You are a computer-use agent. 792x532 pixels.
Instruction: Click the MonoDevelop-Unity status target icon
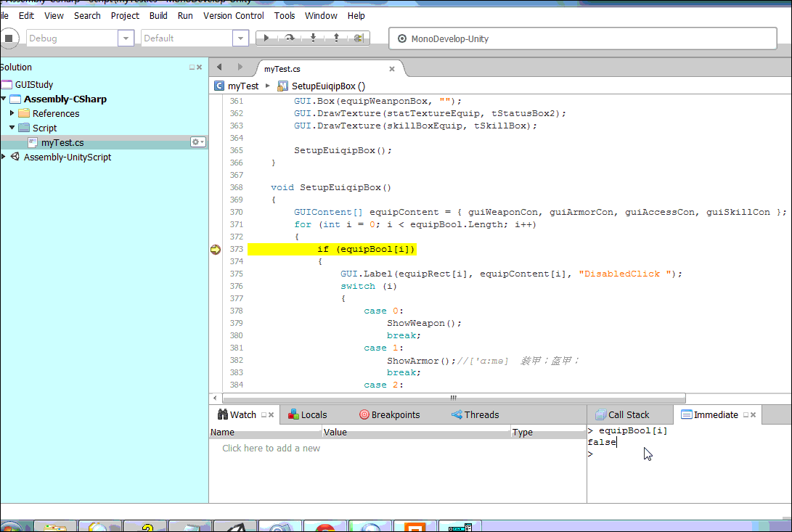tap(402, 38)
